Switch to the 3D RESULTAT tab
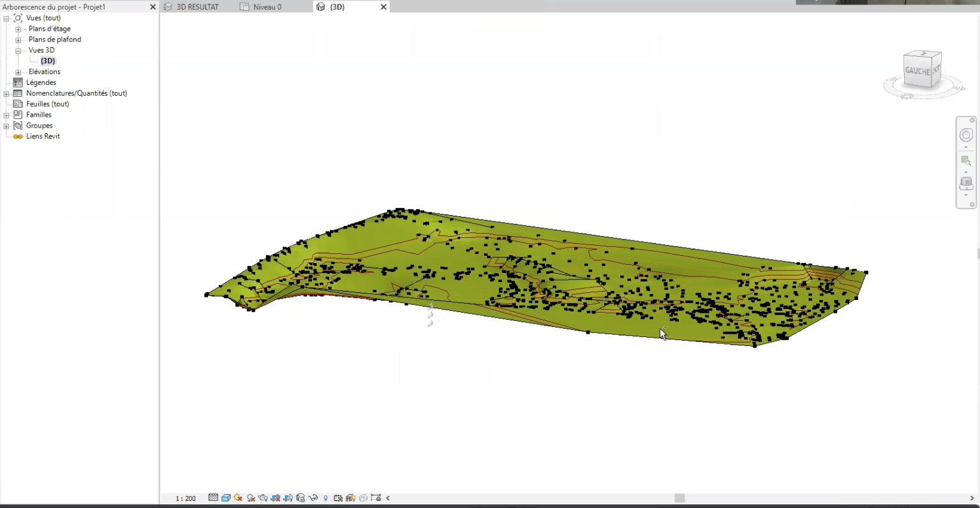This screenshot has width=980, height=508. click(197, 7)
